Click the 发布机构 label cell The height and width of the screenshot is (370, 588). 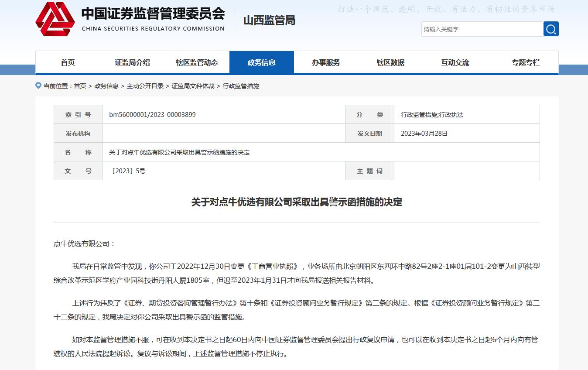point(78,134)
